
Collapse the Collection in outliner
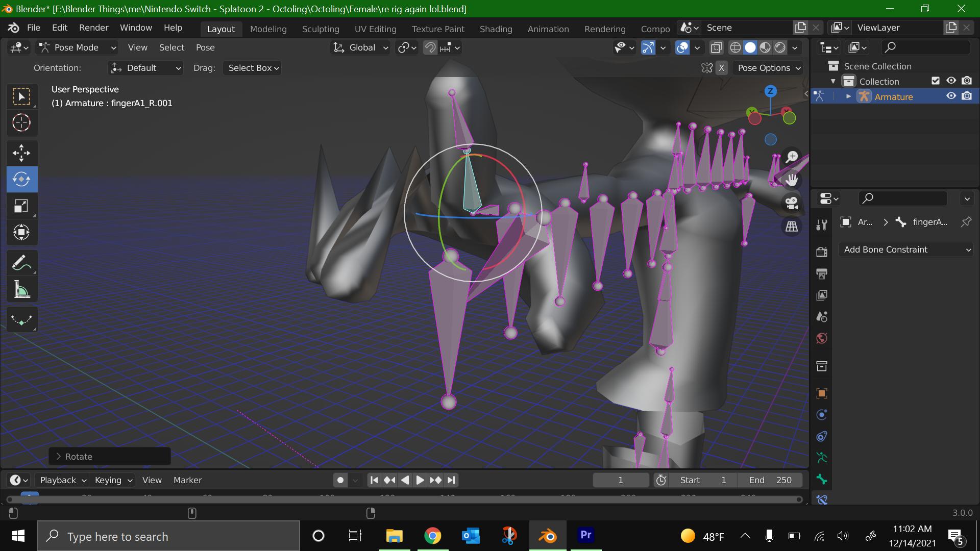(833, 81)
